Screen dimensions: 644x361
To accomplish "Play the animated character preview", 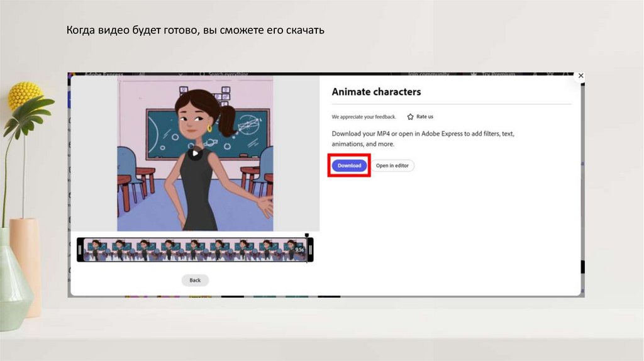I will coord(195,153).
